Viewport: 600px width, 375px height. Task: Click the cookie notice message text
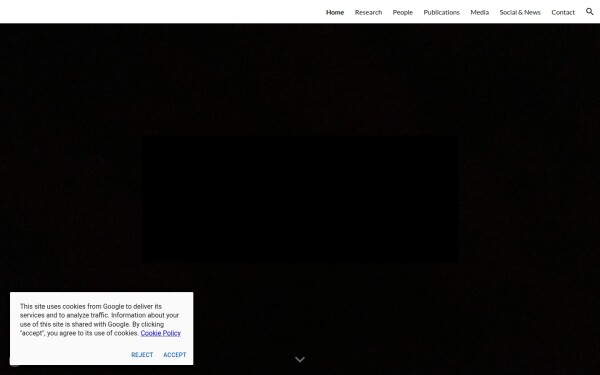(100, 320)
